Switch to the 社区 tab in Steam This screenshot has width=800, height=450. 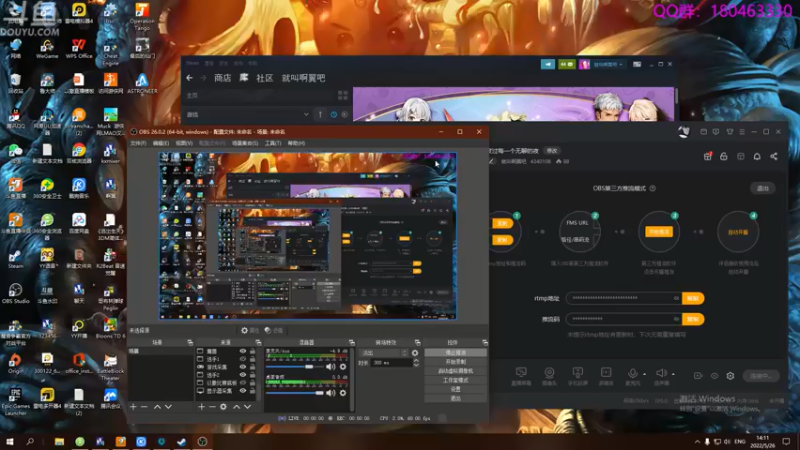(264, 78)
